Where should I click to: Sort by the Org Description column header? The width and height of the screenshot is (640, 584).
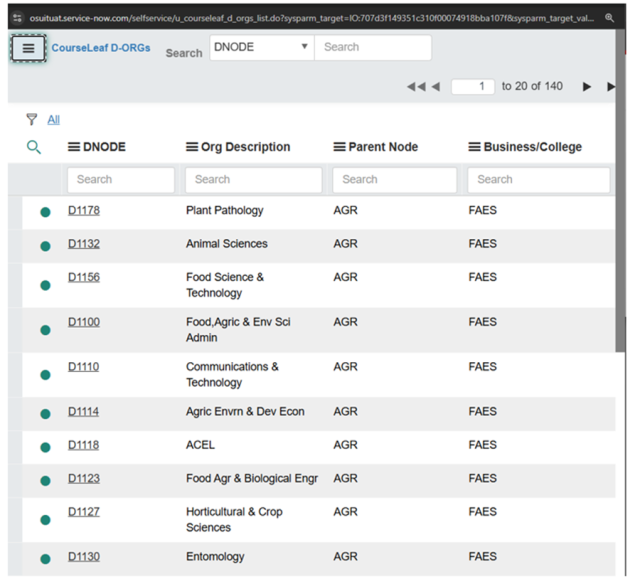point(245,147)
